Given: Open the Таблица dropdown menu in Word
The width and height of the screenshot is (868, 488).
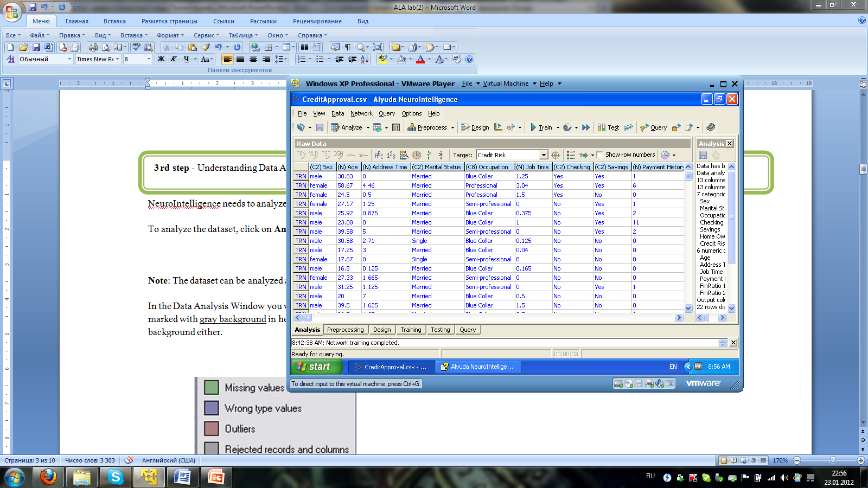Looking at the screenshot, I should [243, 35].
